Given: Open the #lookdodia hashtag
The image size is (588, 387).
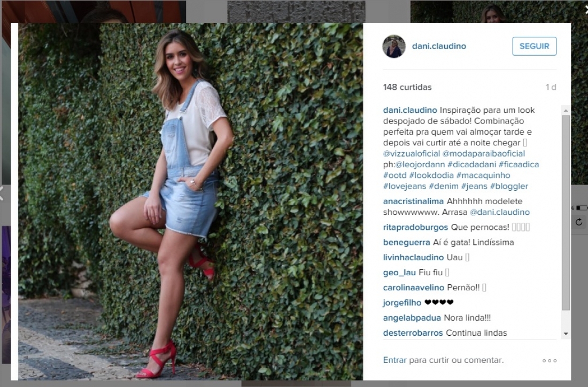Looking at the screenshot, I should coord(431,175).
